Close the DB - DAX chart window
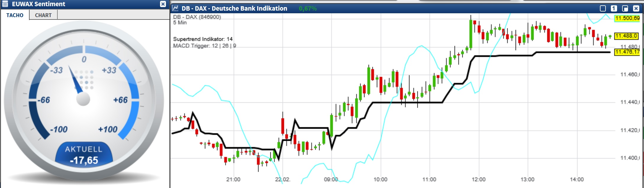The height and width of the screenshot is (188, 644). pos(636,8)
